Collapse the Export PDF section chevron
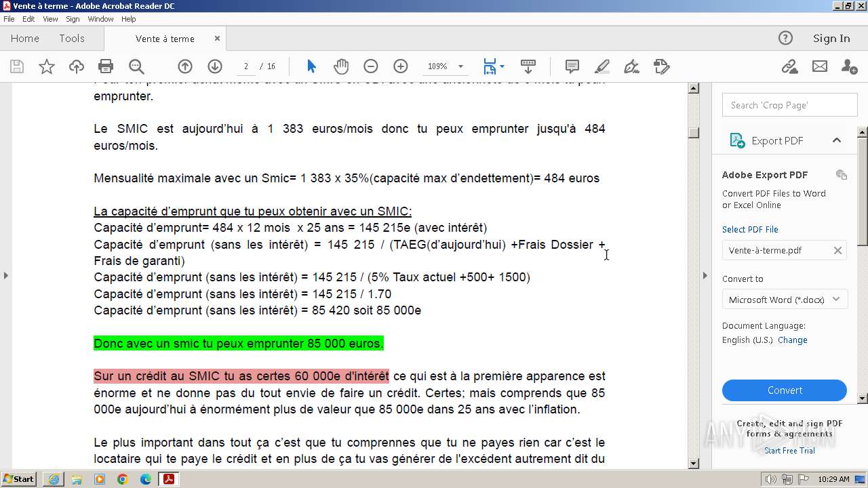 pos(837,140)
